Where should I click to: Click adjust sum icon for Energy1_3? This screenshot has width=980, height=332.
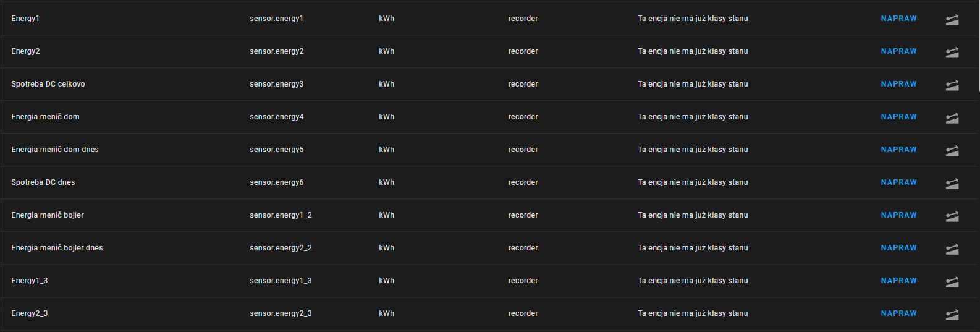pyautogui.click(x=952, y=282)
